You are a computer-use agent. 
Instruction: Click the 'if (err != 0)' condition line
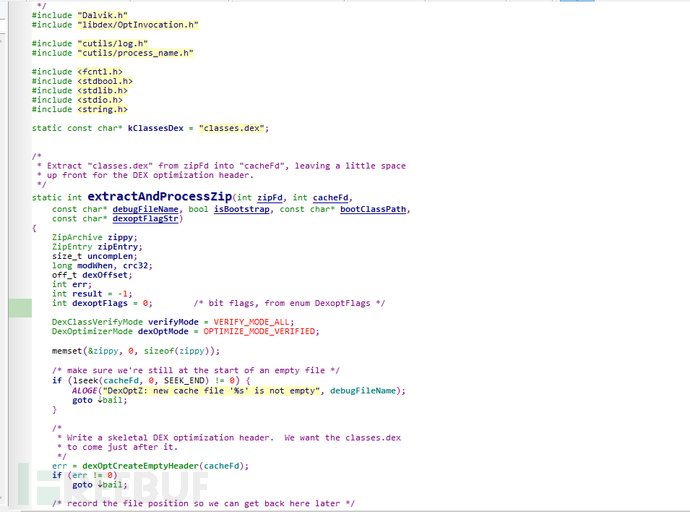pyautogui.click(x=84, y=475)
